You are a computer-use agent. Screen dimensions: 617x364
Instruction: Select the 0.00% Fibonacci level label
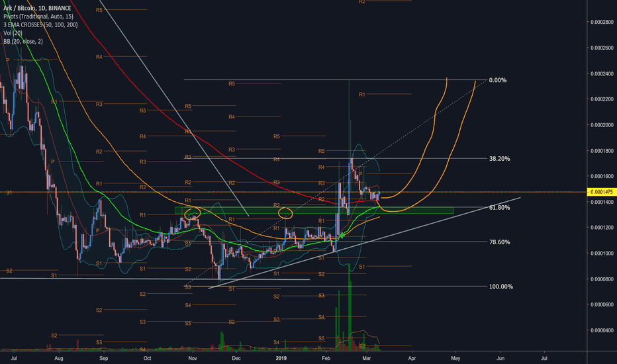497,80
